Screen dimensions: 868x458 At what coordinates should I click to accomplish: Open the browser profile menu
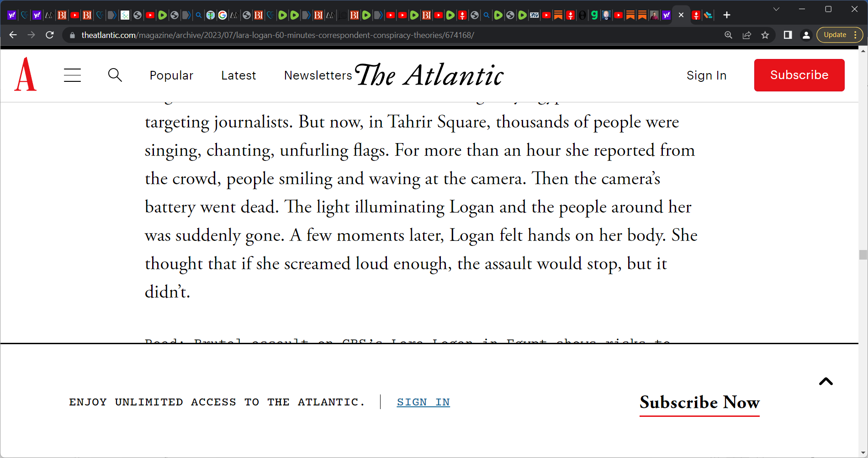tap(806, 35)
